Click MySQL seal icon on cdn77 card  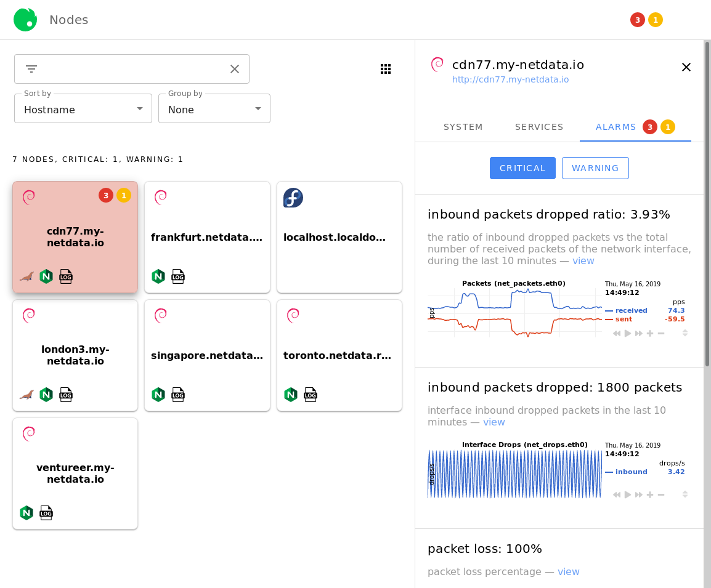coord(26,276)
